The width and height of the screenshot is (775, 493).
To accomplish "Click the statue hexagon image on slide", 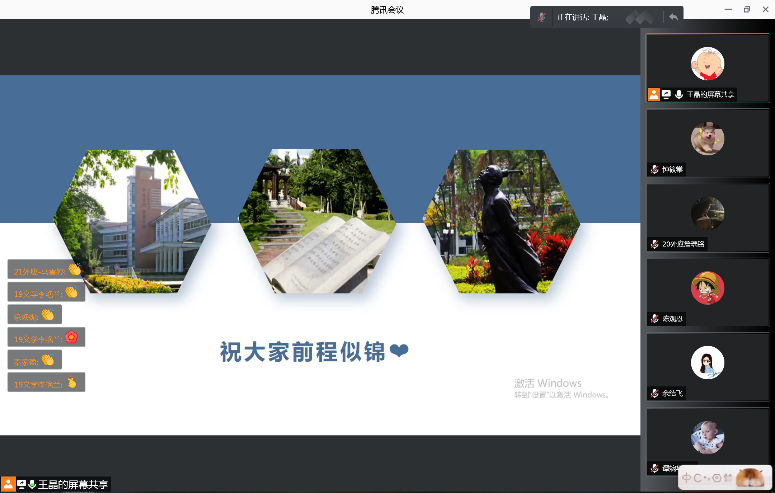I will coord(501,221).
